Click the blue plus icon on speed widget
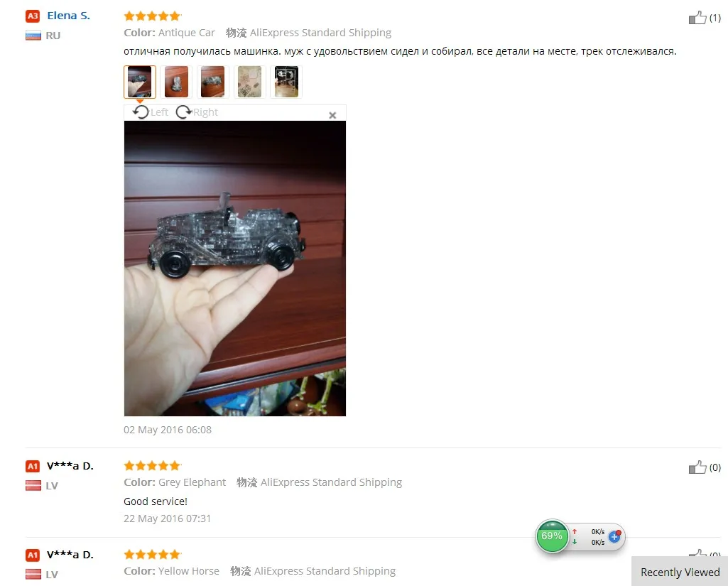 (x=614, y=537)
